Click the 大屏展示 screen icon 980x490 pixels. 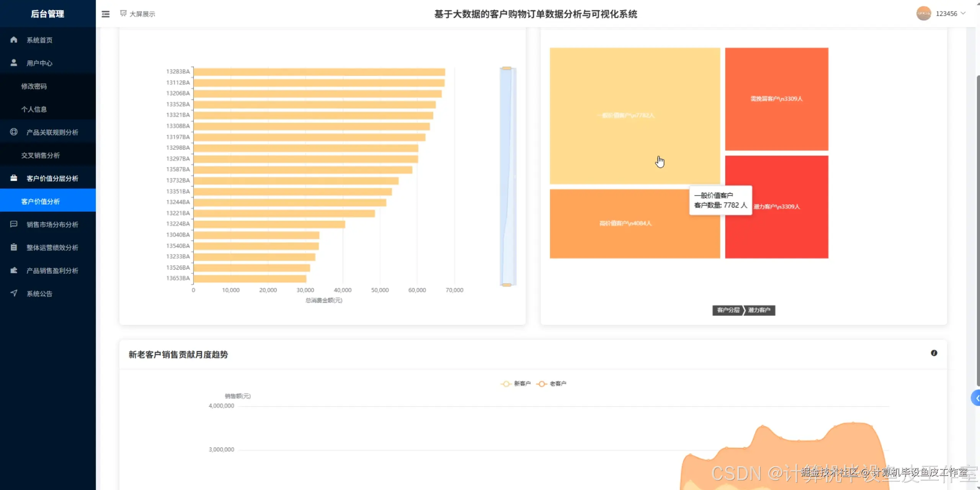click(123, 14)
